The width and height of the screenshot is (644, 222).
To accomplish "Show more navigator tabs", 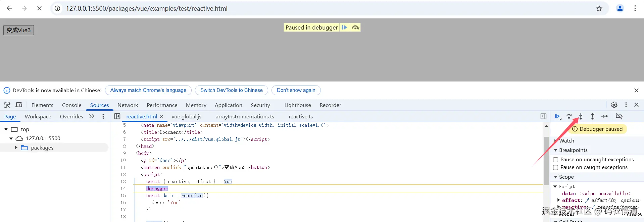I will click(92, 116).
